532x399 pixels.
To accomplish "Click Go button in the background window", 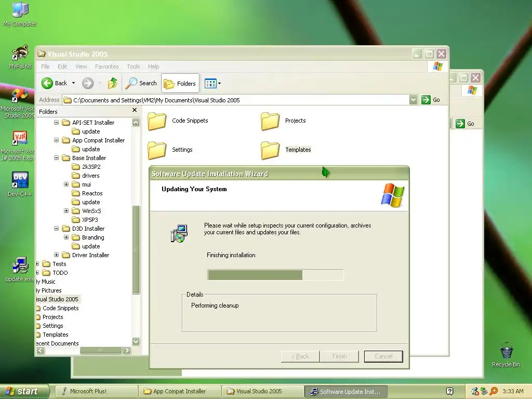I will [x=465, y=124].
